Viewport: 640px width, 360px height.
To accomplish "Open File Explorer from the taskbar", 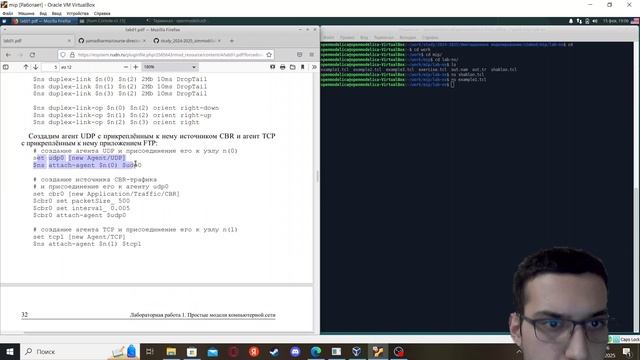I will [171, 351].
